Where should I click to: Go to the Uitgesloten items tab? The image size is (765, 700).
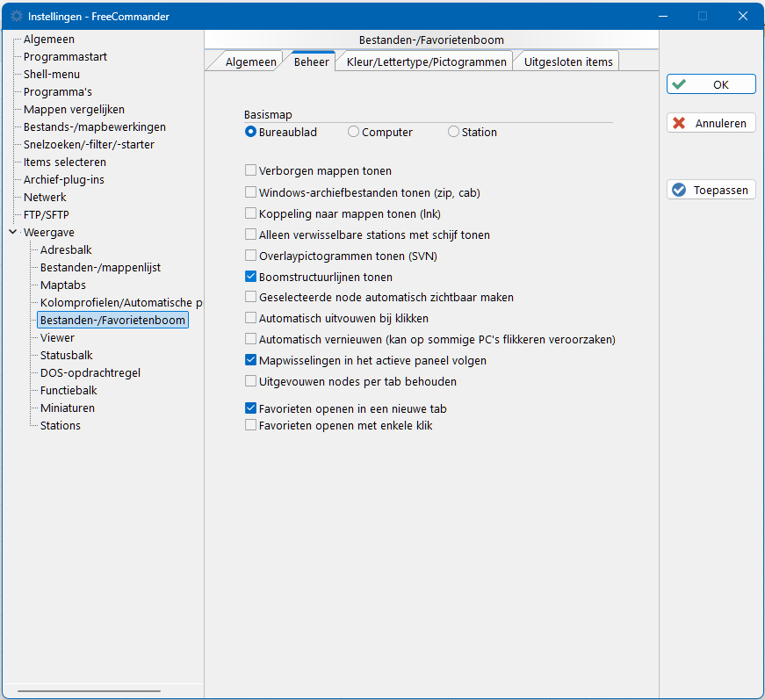(x=568, y=62)
